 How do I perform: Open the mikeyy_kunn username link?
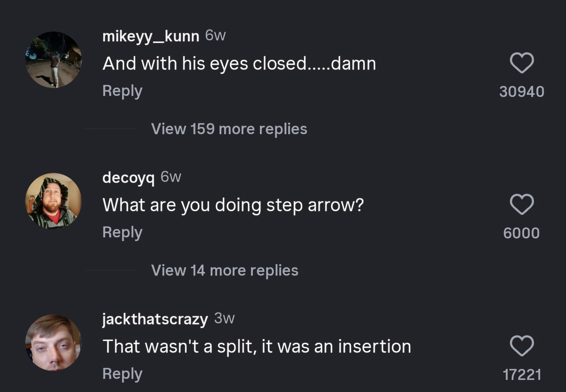151,36
